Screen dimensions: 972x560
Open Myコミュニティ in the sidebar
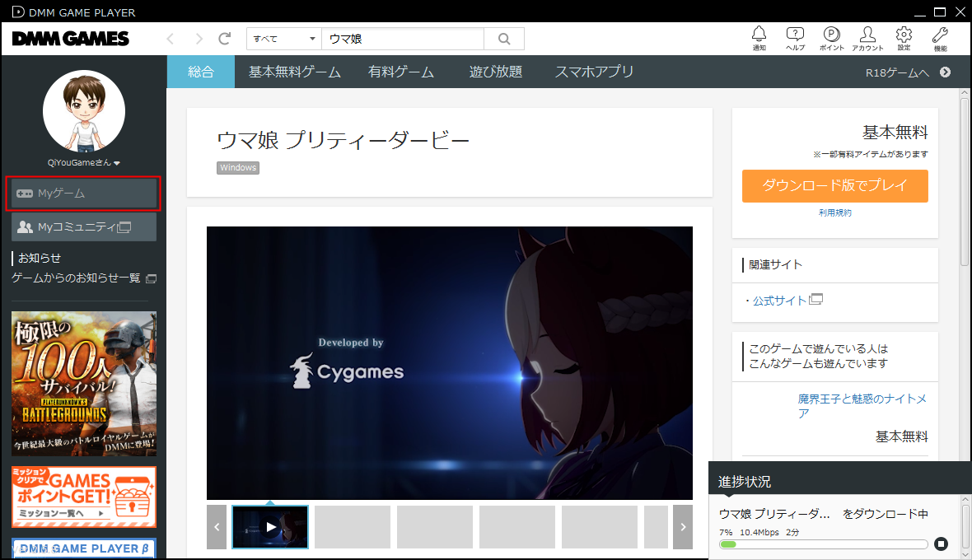tap(84, 226)
